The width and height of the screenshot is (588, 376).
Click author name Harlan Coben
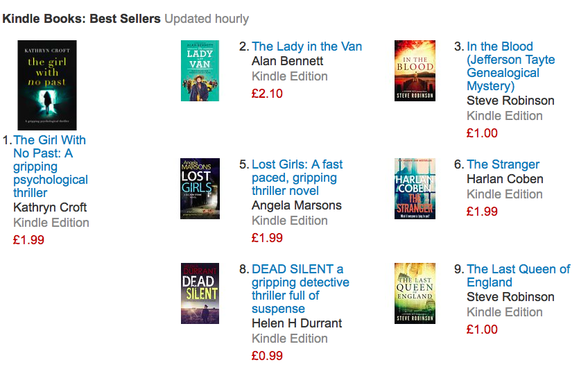click(x=505, y=179)
